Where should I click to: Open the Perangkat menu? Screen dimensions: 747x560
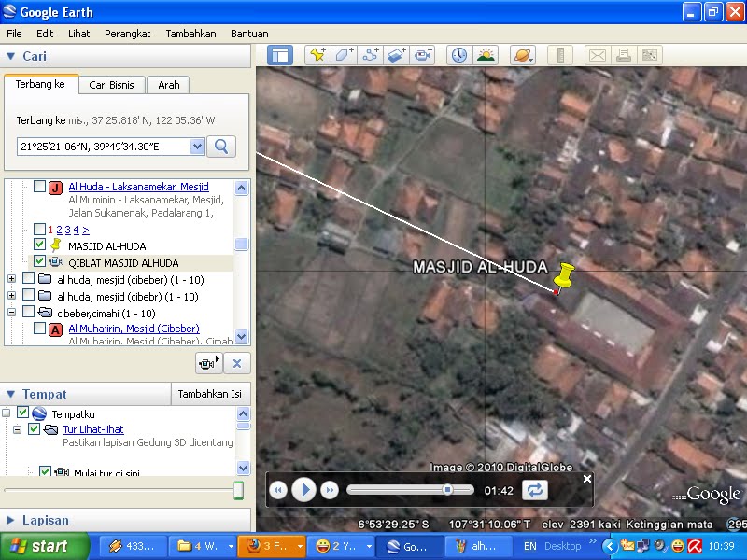(127, 34)
